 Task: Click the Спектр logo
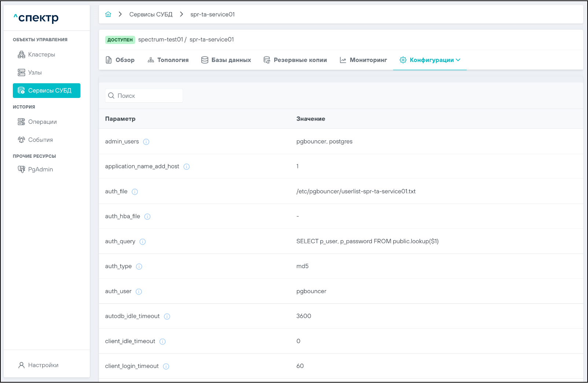(x=36, y=18)
